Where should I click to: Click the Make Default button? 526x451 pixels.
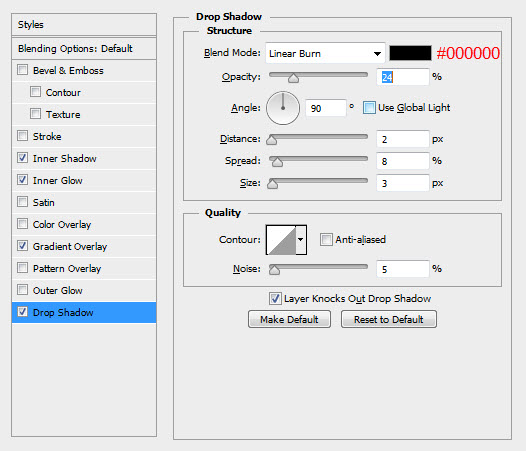click(x=289, y=319)
